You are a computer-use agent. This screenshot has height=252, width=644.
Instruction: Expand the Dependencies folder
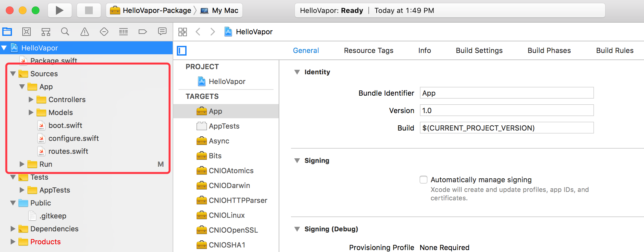pos(13,229)
